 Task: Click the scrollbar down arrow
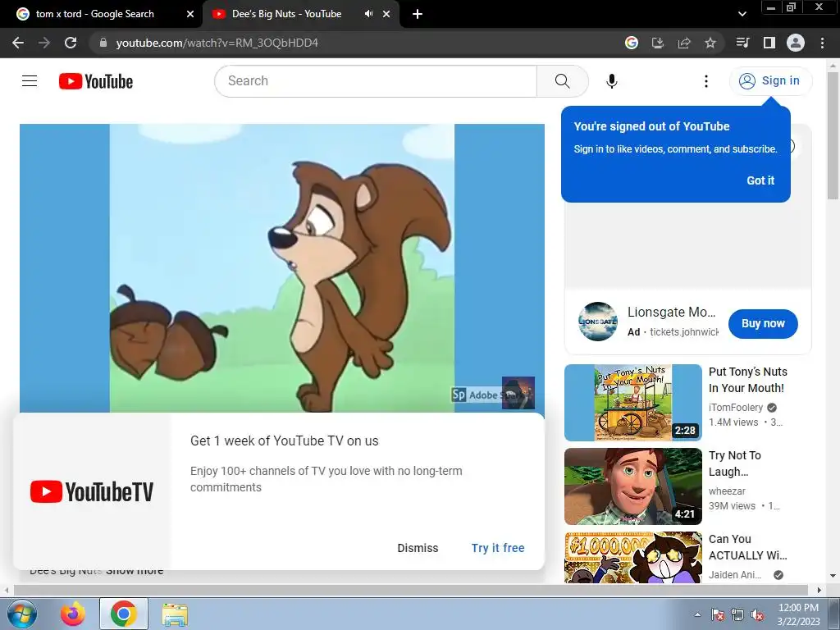click(833, 576)
